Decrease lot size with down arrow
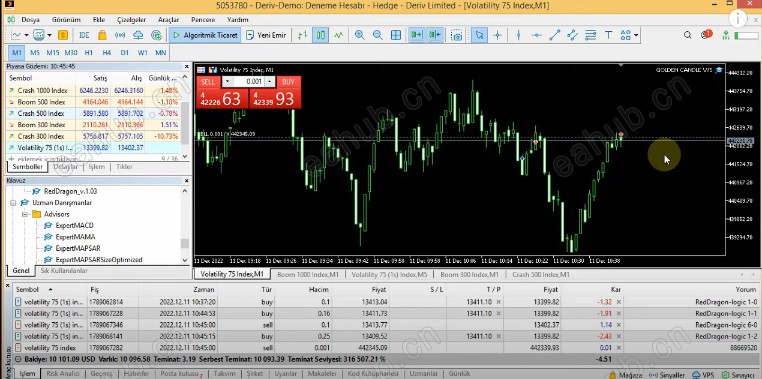Screen dimensions: 762x379 click(227, 82)
